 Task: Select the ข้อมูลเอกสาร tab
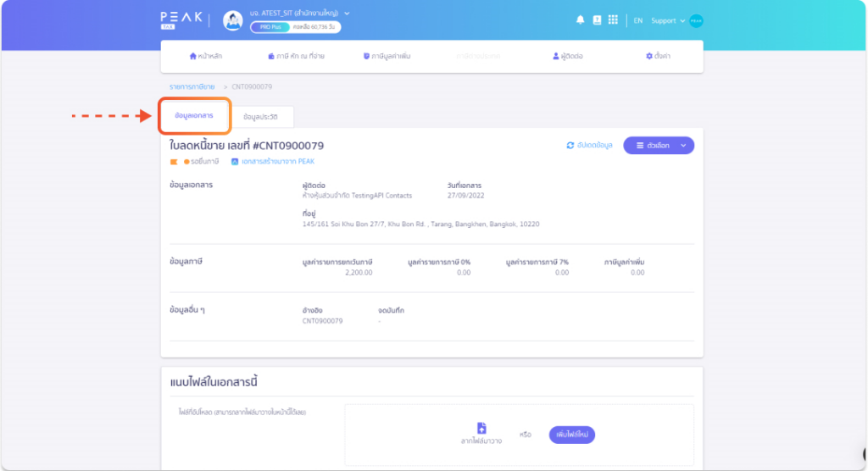pyautogui.click(x=194, y=116)
